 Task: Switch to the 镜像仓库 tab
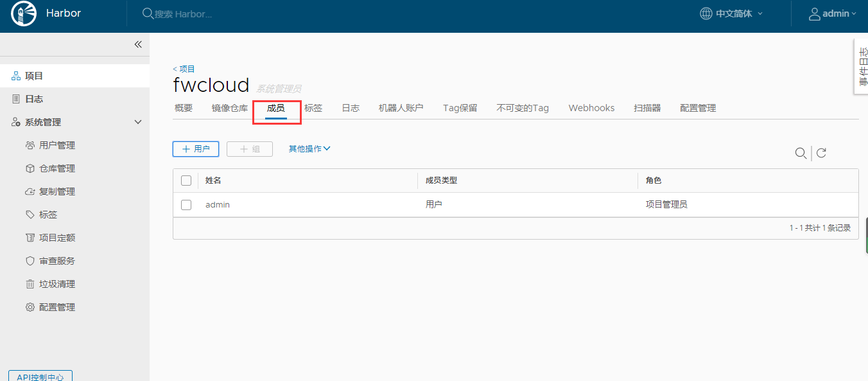click(229, 107)
